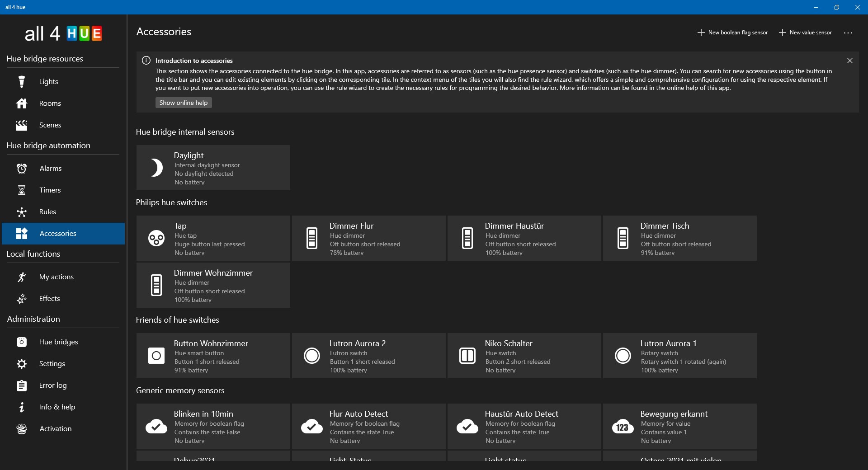
Task: Open Rules using the ruler icon
Action: click(x=21, y=211)
